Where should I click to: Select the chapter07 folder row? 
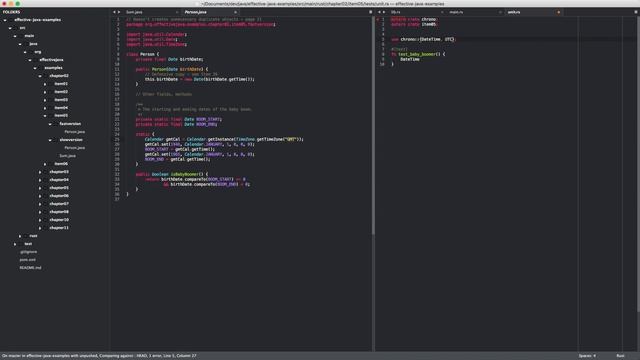(59, 204)
